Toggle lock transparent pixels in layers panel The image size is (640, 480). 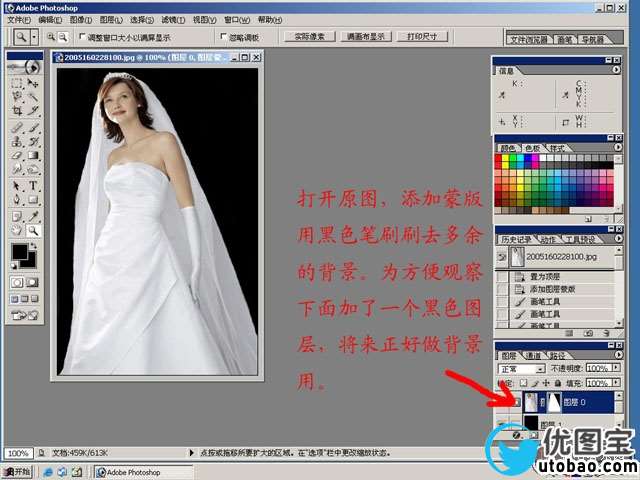click(524, 383)
